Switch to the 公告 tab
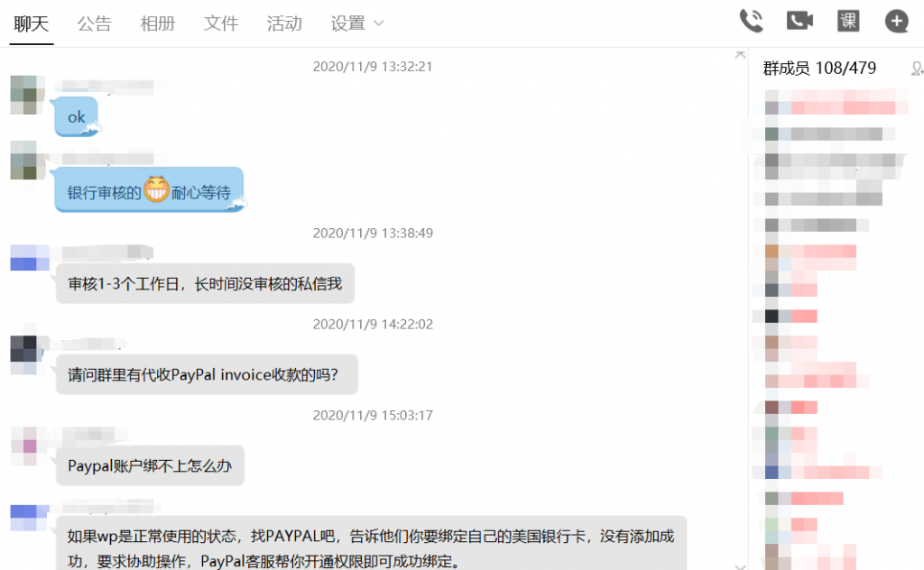This screenshot has height=570, width=924. click(94, 23)
